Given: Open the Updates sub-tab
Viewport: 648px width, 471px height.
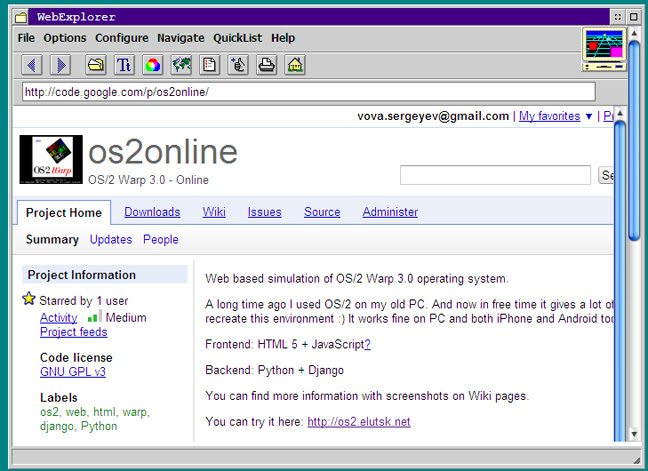Looking at the screenshot, I should (111, 240).
